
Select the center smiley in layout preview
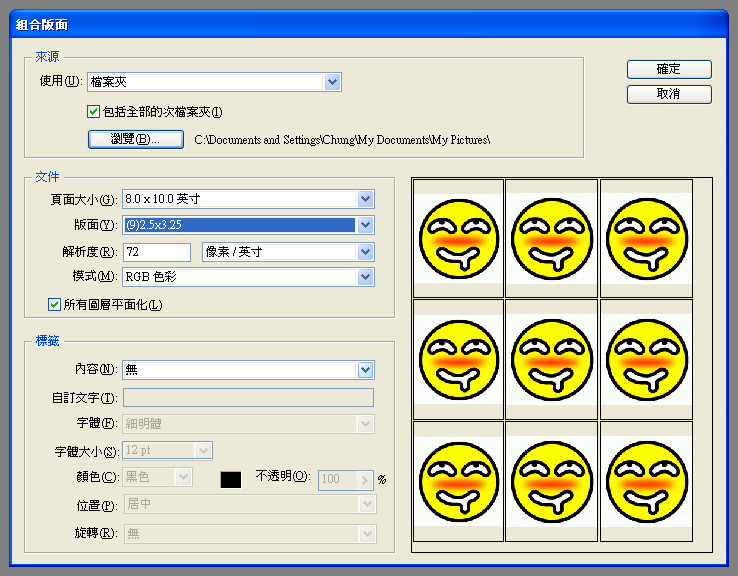551,359
